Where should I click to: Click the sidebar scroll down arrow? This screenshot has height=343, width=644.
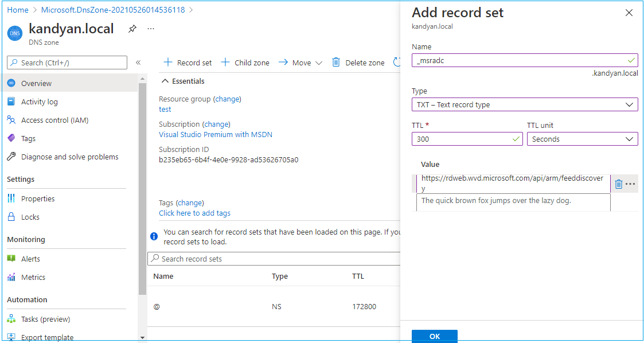[143, 338]
